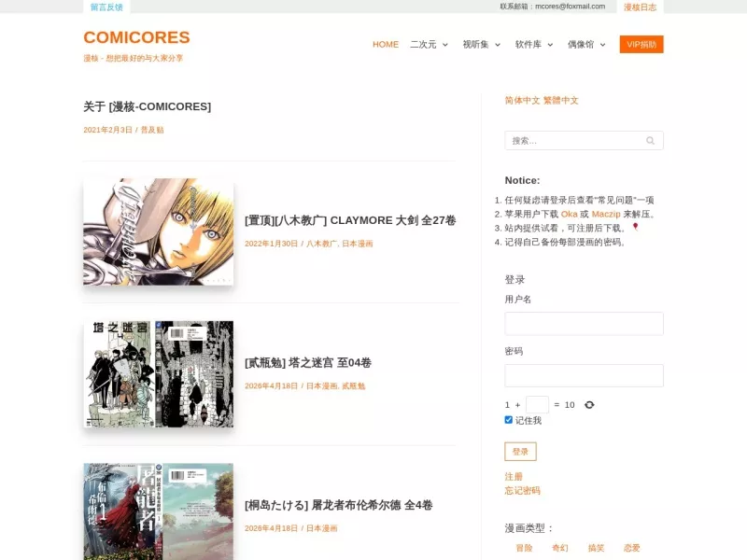Screen dimensions: 747x560
Task: Open the 二次元 menu item
Action: click(423, 44)
